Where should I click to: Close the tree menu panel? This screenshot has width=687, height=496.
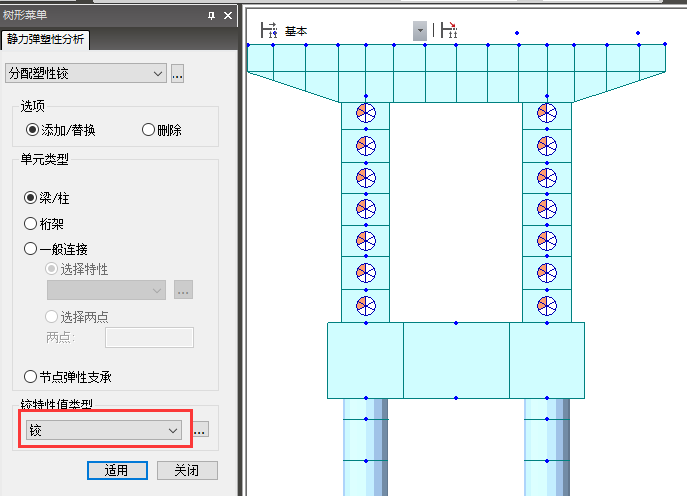227,15
